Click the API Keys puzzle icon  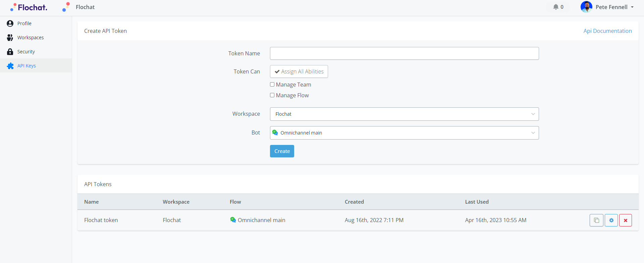(x=10, y=66)
